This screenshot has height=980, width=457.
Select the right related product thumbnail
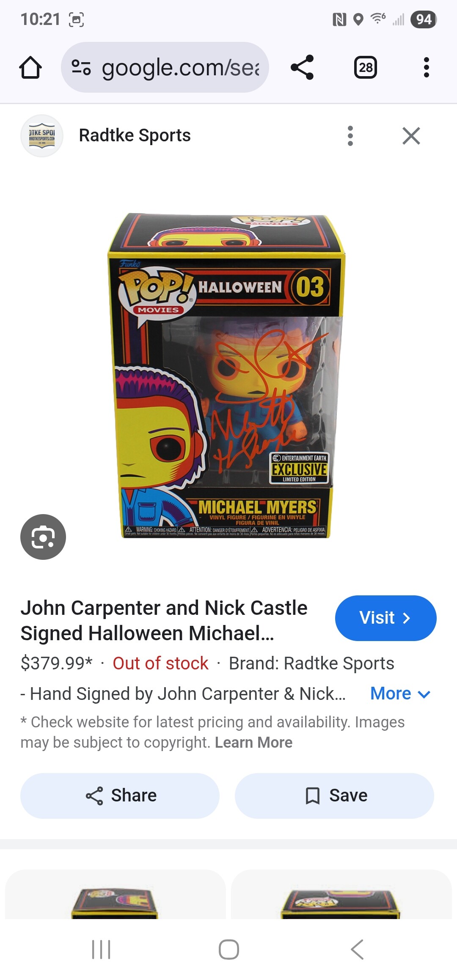341,894
